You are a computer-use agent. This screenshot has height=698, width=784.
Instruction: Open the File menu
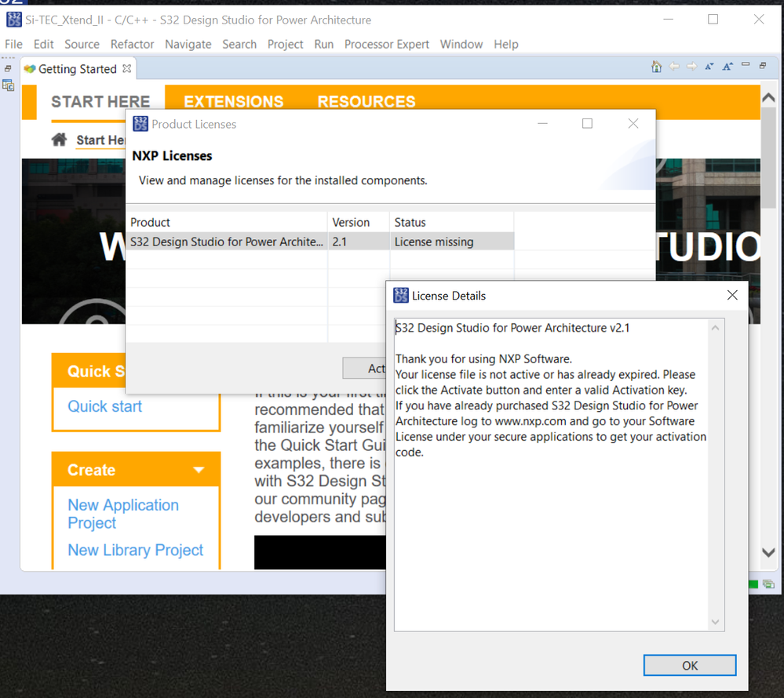(13, 45)
